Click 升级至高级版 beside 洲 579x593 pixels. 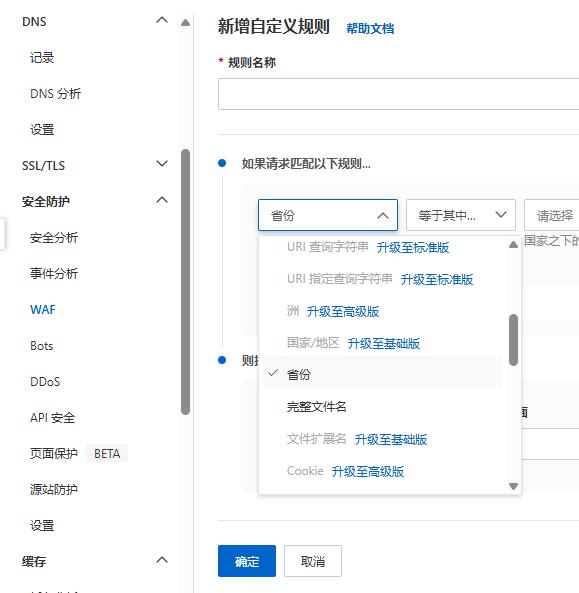tap(343, 312)
